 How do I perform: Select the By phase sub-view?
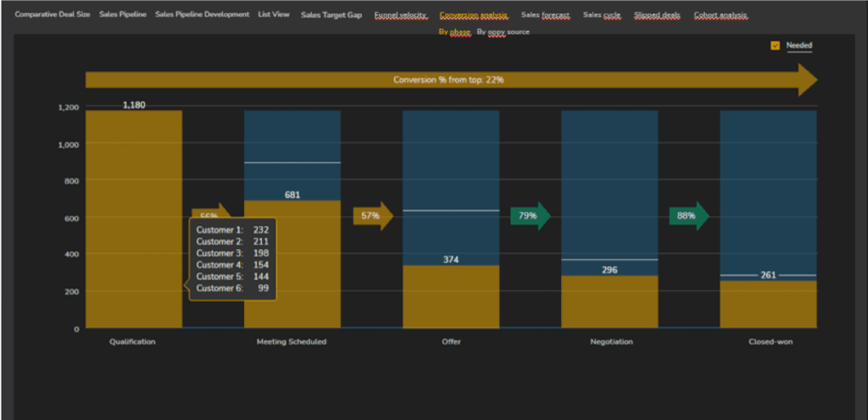(x=453, y=31)
